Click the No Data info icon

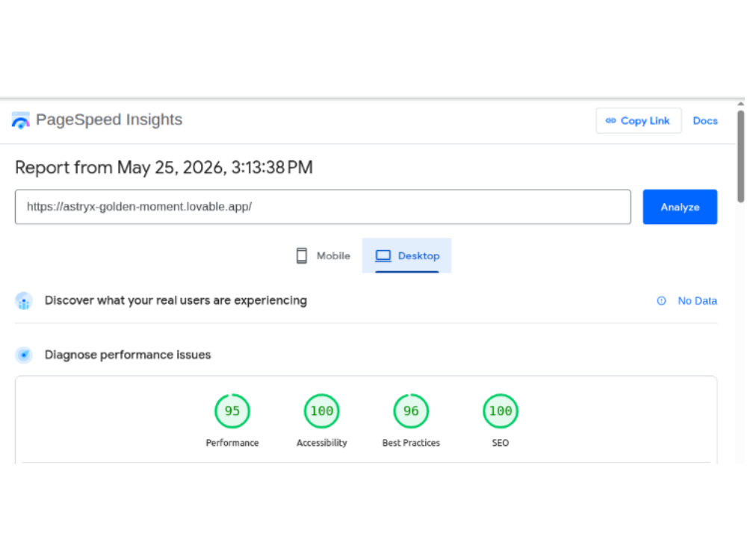tap(661, 300)
